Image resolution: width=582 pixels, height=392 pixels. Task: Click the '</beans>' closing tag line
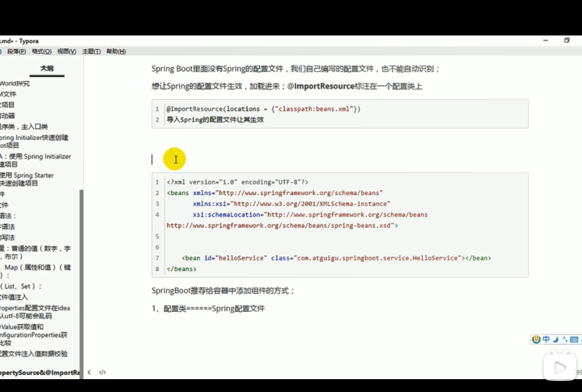tap(182, 268)
